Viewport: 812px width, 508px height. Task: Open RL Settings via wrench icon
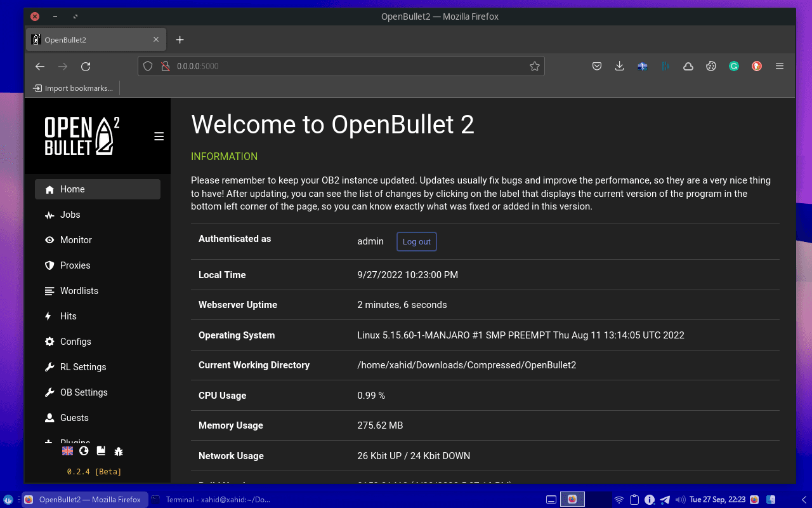click(49, 367)
